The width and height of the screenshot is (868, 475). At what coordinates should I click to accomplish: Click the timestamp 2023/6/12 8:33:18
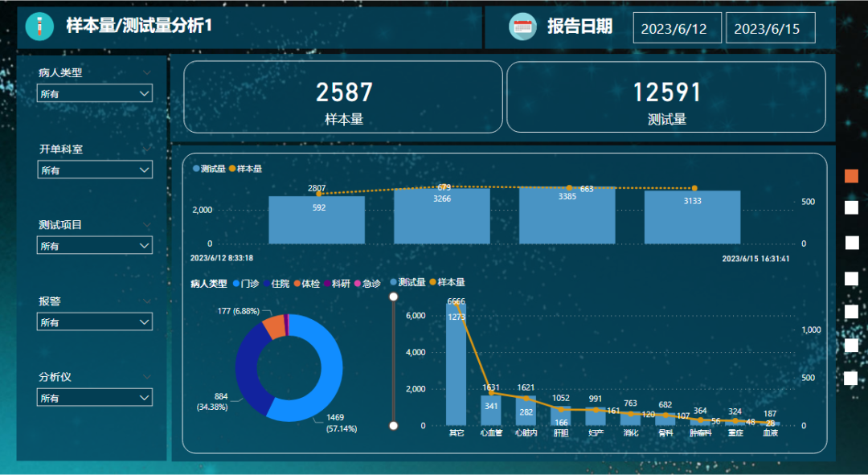(222, 258)
